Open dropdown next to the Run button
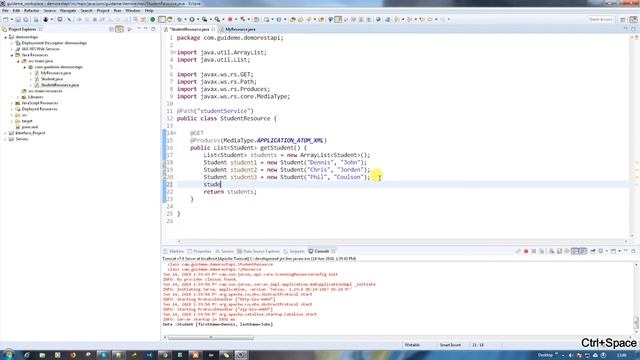 click(x=198, y=20)
